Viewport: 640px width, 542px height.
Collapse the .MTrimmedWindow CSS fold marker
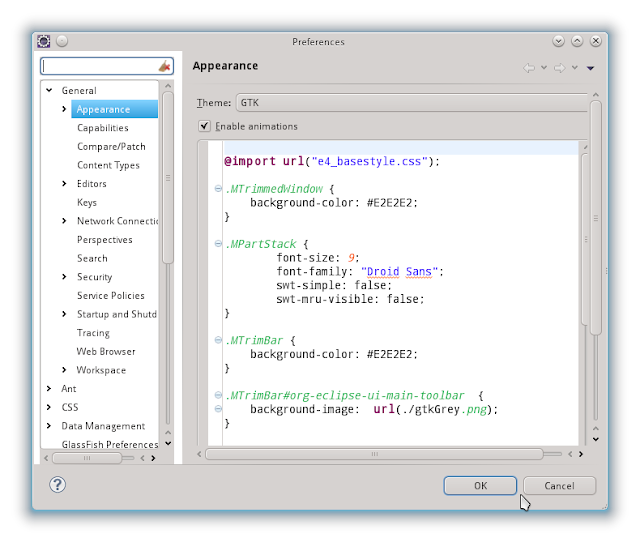pos(218,188)
